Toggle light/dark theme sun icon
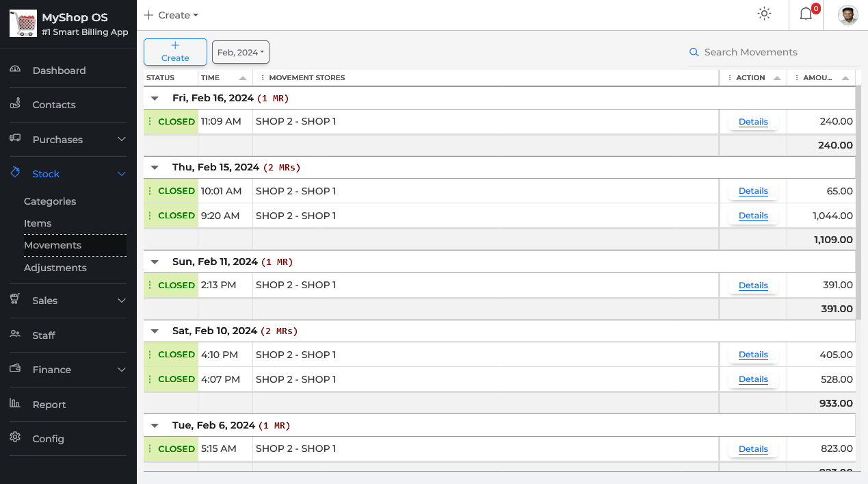Image resolution: width=868 pixels, height=484 pixels. (x=764, y=14)
